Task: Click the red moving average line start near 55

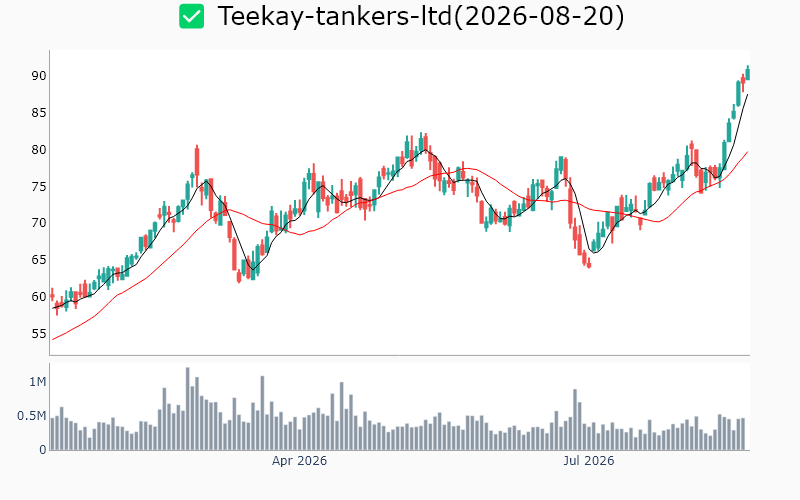Action: pos(53,339)
